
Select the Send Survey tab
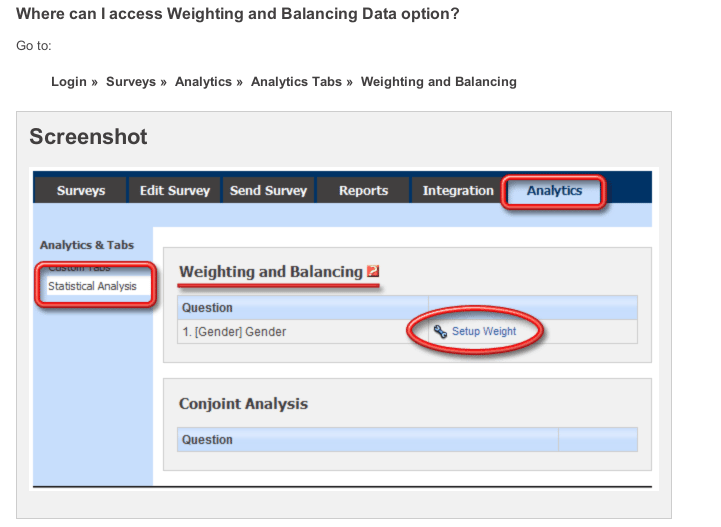[267, 190]
